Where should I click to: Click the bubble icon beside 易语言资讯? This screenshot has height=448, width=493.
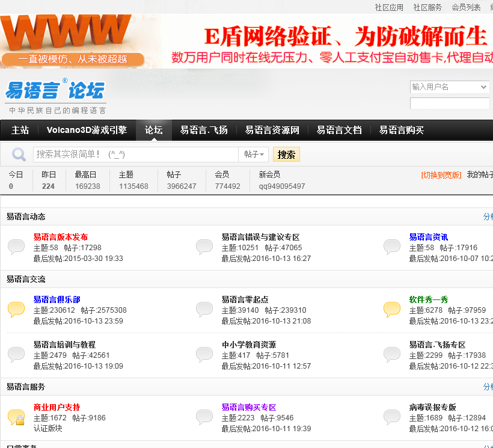pyautogui.click(x=392, y=247)
